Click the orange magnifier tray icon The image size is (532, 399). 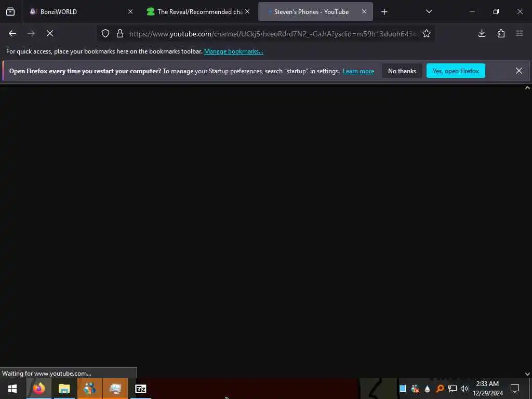tap(440, 388)
